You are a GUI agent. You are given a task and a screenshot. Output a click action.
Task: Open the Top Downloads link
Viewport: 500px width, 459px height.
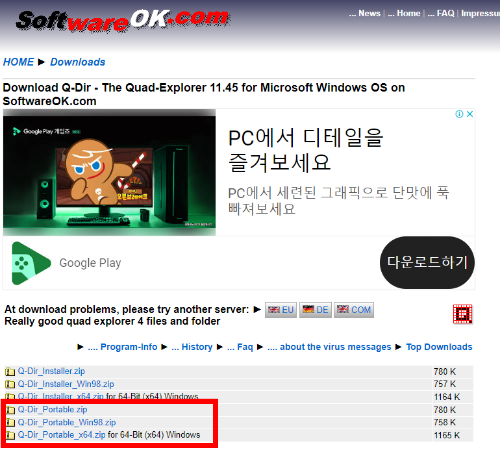tap(439, 347)
